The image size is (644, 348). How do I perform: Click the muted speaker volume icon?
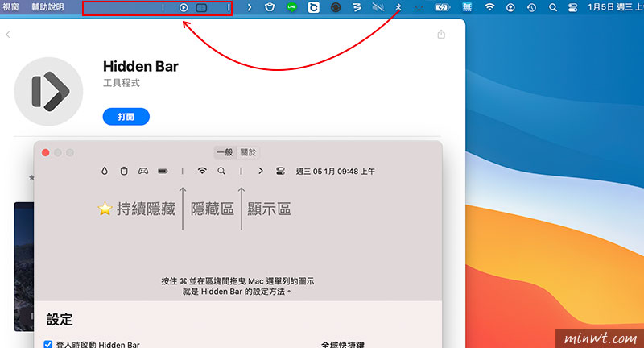[378, 7]
